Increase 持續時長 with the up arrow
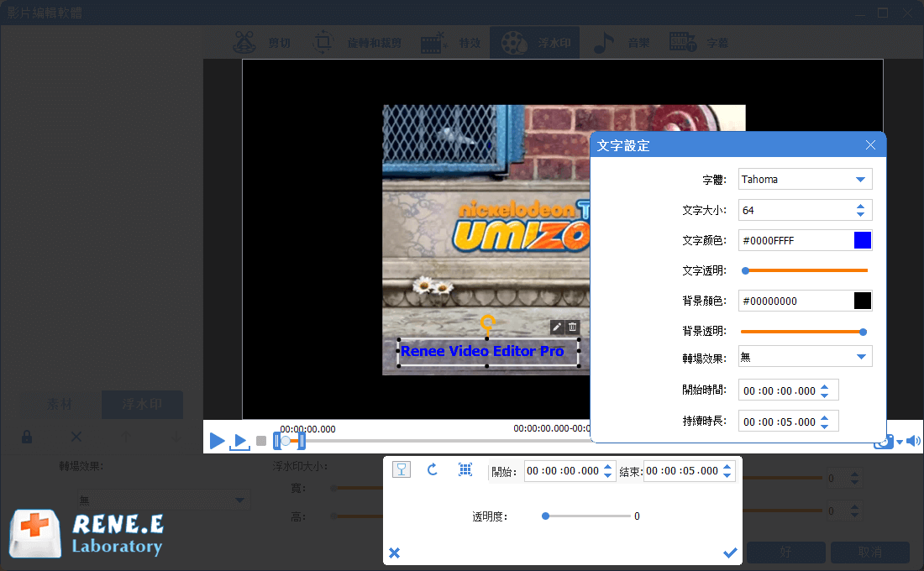 click(x=824, y=418)
